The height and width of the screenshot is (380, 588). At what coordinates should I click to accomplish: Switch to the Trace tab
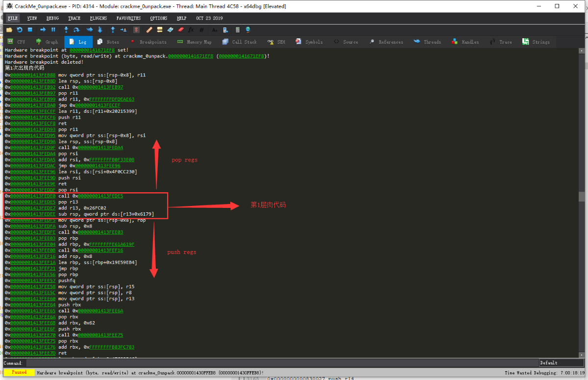coord(501,42)
